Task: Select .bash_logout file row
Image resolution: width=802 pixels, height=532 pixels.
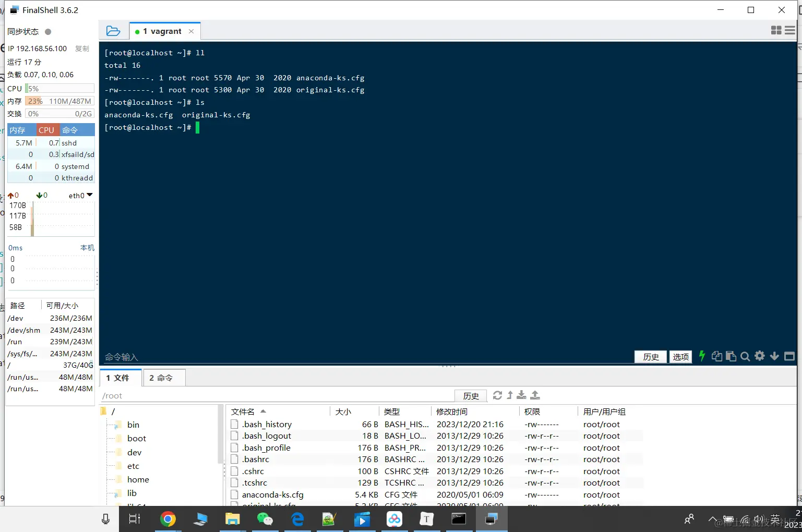Action: click(436, 436)
